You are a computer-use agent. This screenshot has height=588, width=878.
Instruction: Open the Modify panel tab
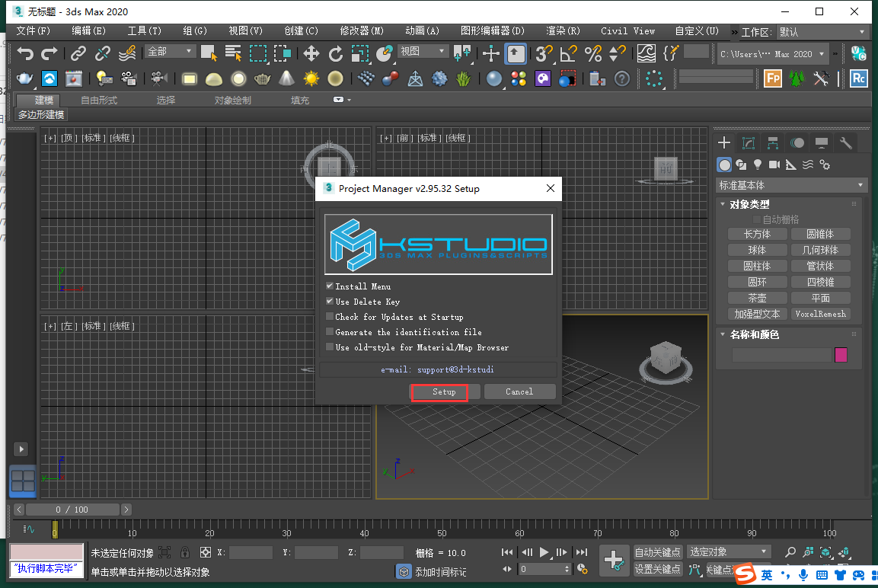(x=749, y=142)
